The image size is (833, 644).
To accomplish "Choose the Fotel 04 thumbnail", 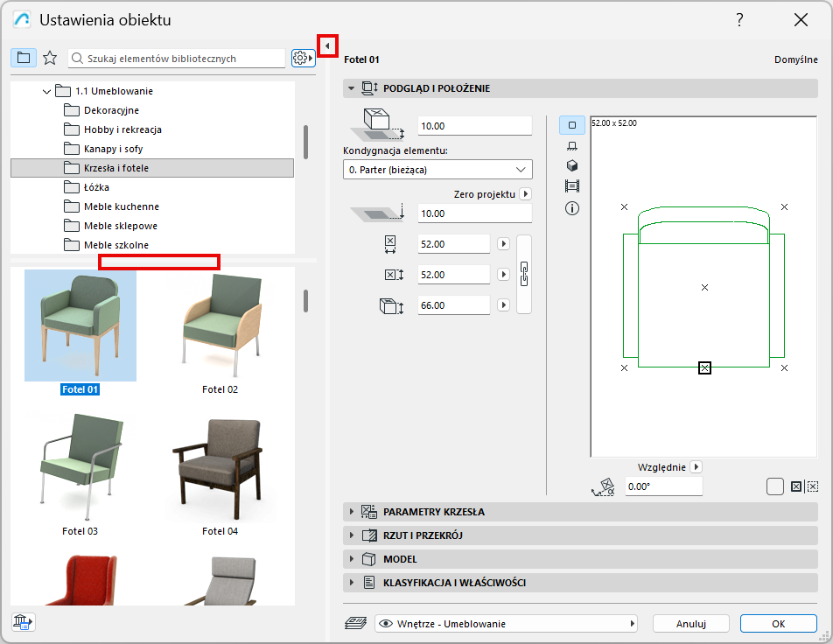I will (220, 466).
